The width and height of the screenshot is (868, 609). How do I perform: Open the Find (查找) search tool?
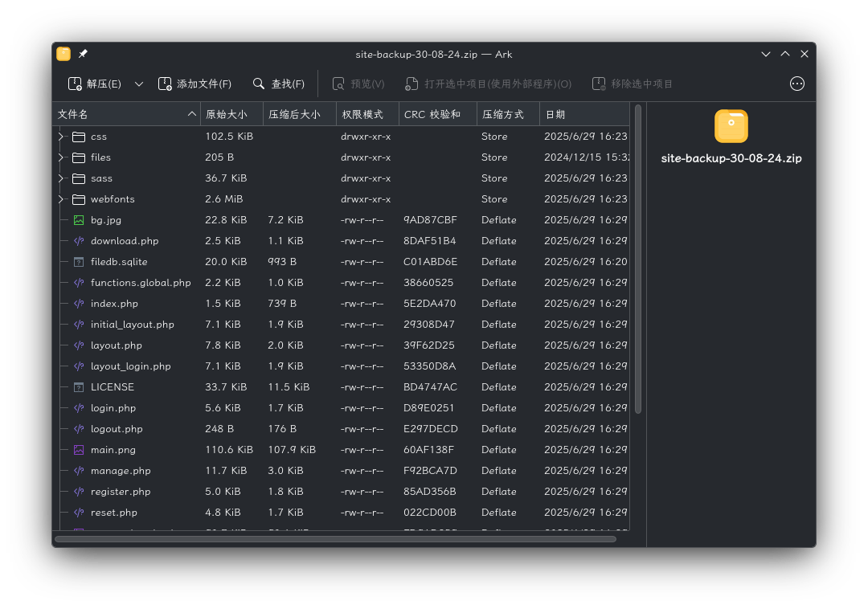(x=278, y=84)
